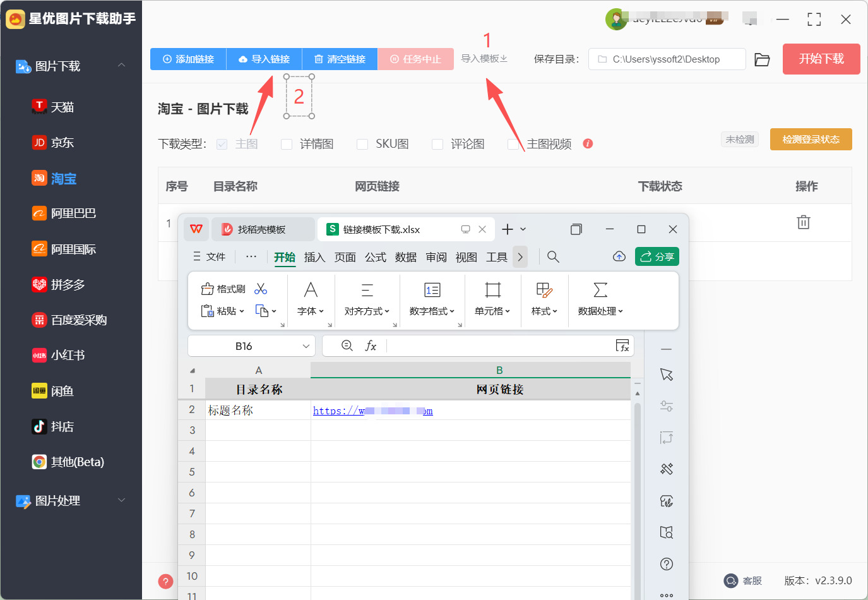
Task: Open 客服 customer service
Action: pos(743,580)
